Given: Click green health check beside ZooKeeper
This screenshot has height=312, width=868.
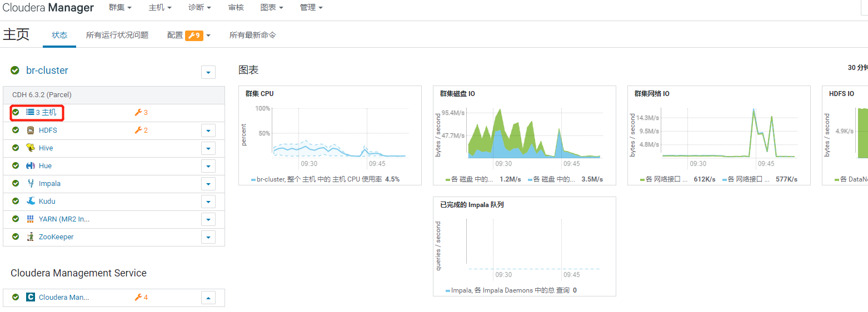Looking at the screenshot, I should 16,237.
